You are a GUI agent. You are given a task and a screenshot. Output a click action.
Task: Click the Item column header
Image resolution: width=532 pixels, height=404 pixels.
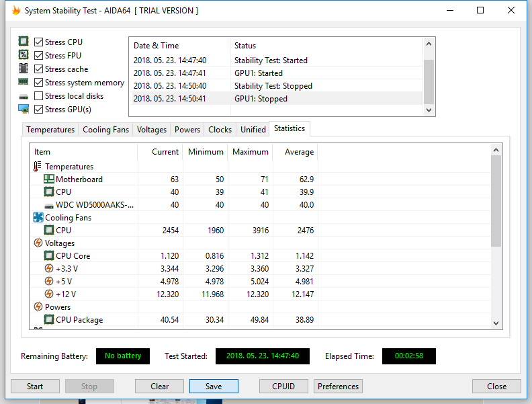coord(84,152)
